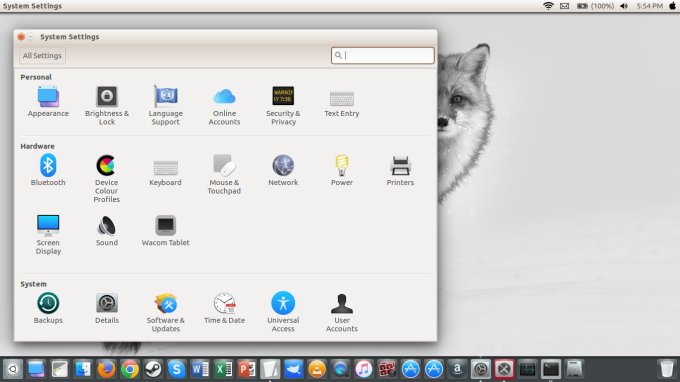Image resolution: width=680 pixels, height=382 pixels.
Task: Open the Trash in the dock
Action: [667, 369]
